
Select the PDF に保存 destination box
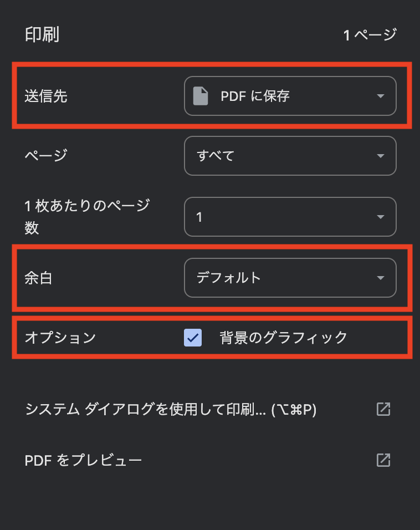290,96
